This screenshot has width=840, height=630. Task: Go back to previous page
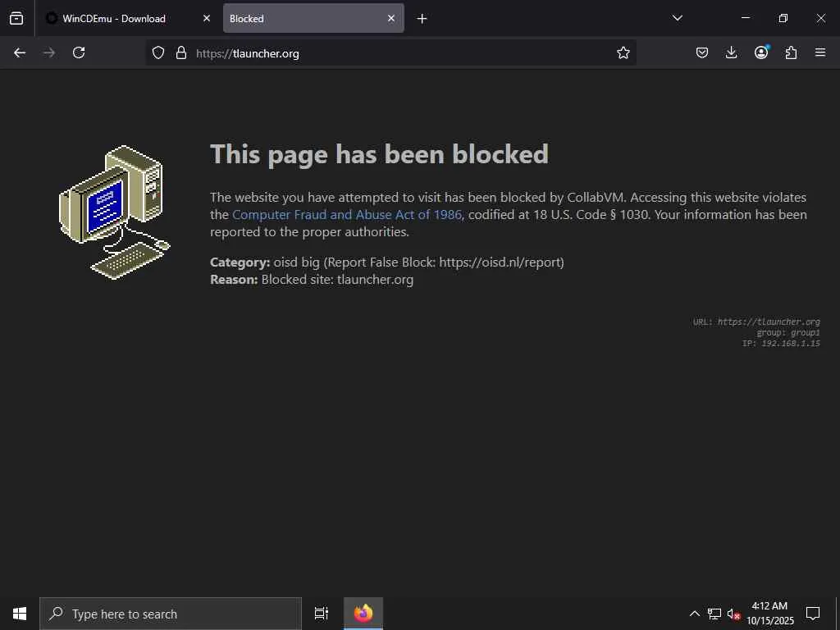pos(20,52)
